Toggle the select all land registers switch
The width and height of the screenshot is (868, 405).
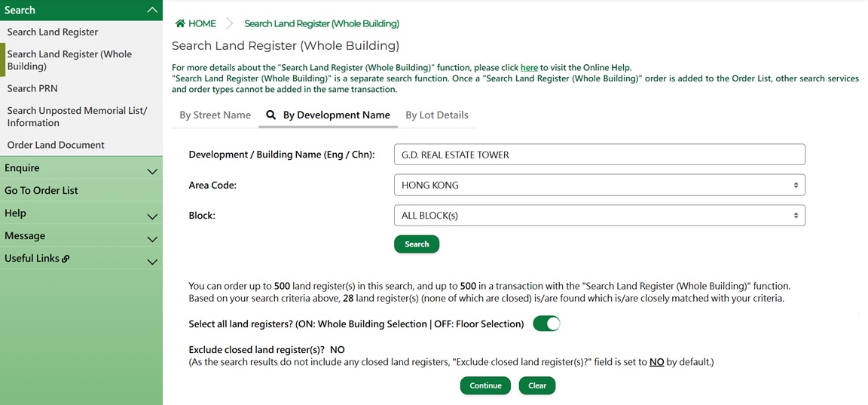[546, 324]
